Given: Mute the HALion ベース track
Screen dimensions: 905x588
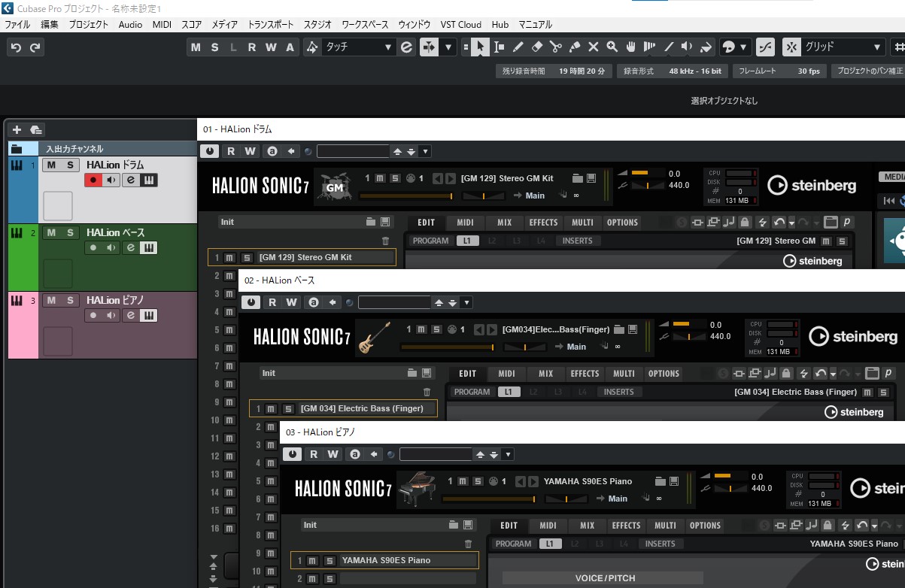Looking at the screenshot, I should 51,232.
